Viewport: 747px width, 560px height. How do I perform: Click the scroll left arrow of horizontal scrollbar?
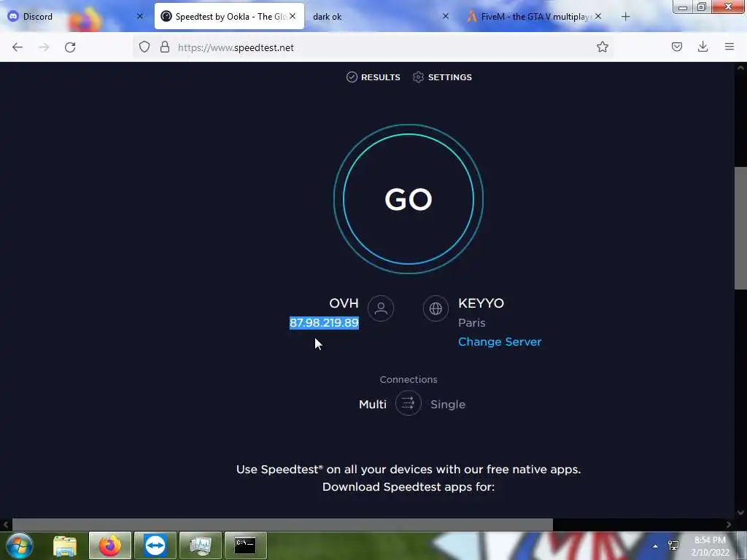pos(6,525)
